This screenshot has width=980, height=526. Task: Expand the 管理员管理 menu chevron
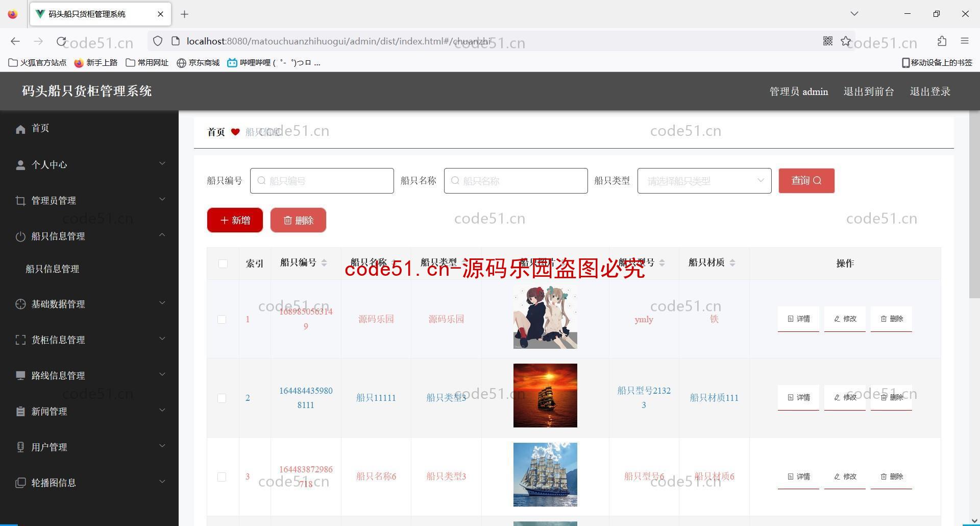tap(162, 199)
